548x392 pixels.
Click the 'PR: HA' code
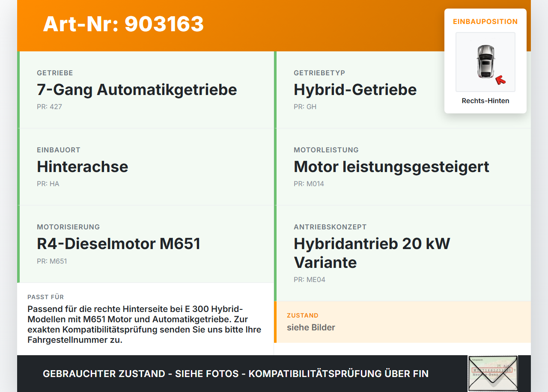coord(48,184)
